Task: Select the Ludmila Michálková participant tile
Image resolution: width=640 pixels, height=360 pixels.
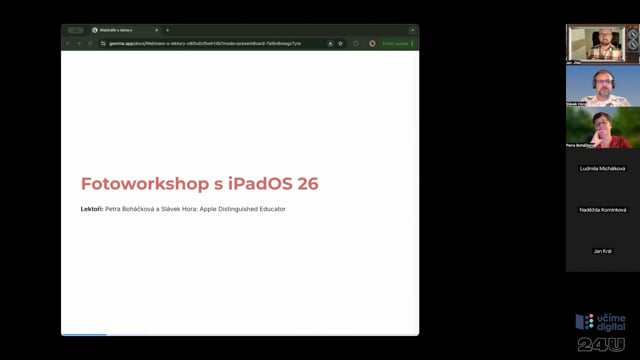Action: [x=602, y=169]
